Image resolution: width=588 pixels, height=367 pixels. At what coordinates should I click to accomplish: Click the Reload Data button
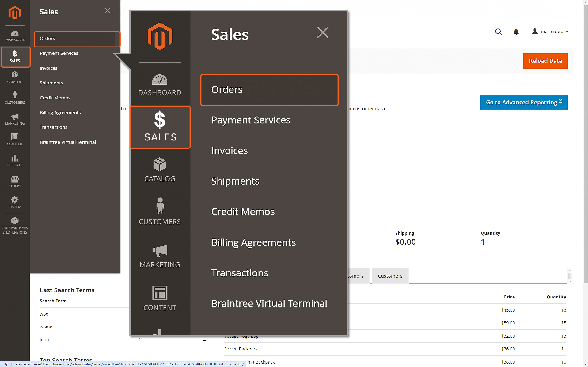[x=545, y=61]
